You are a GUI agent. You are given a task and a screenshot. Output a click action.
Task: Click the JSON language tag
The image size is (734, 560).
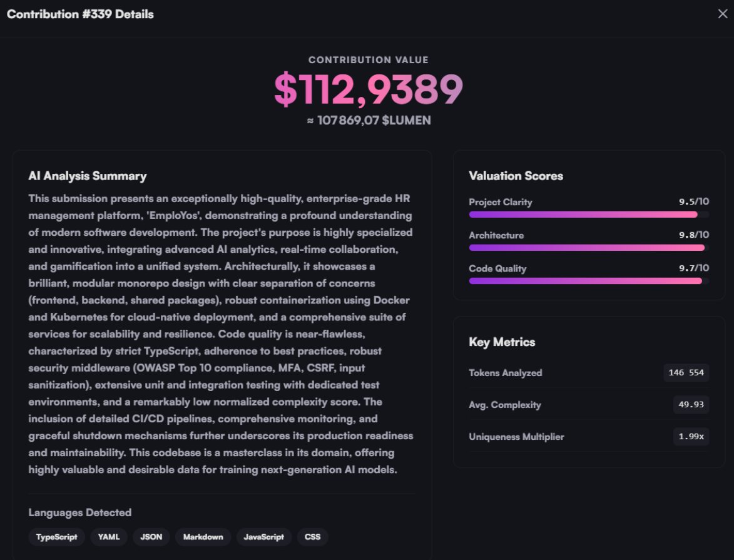click(x=151, y=537)
